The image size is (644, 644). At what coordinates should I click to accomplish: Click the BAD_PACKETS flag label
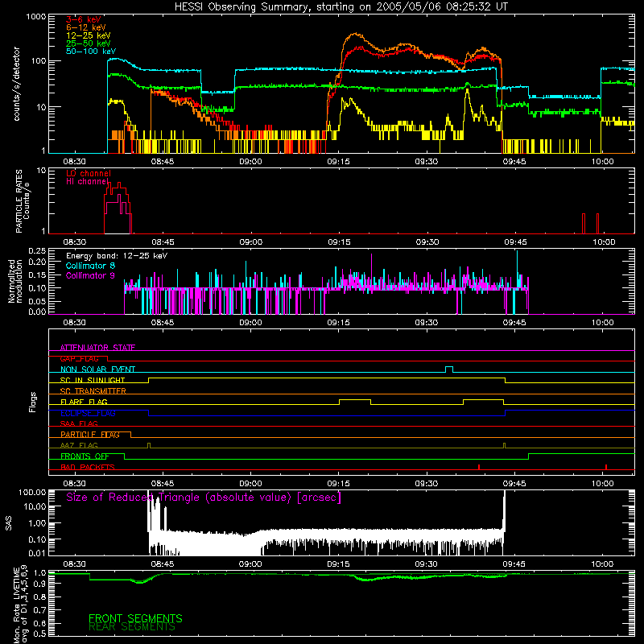pos(88,467)
